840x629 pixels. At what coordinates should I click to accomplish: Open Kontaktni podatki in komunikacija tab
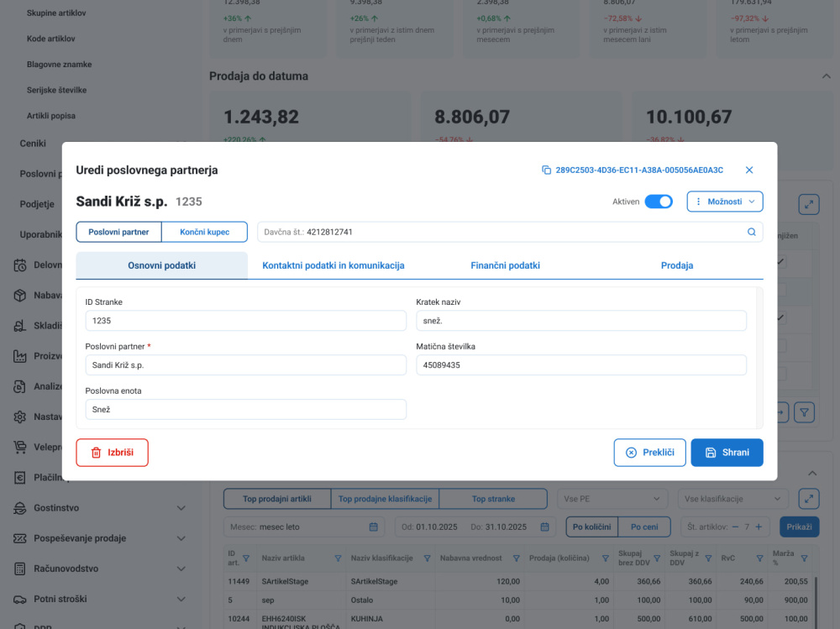[333, 265]
